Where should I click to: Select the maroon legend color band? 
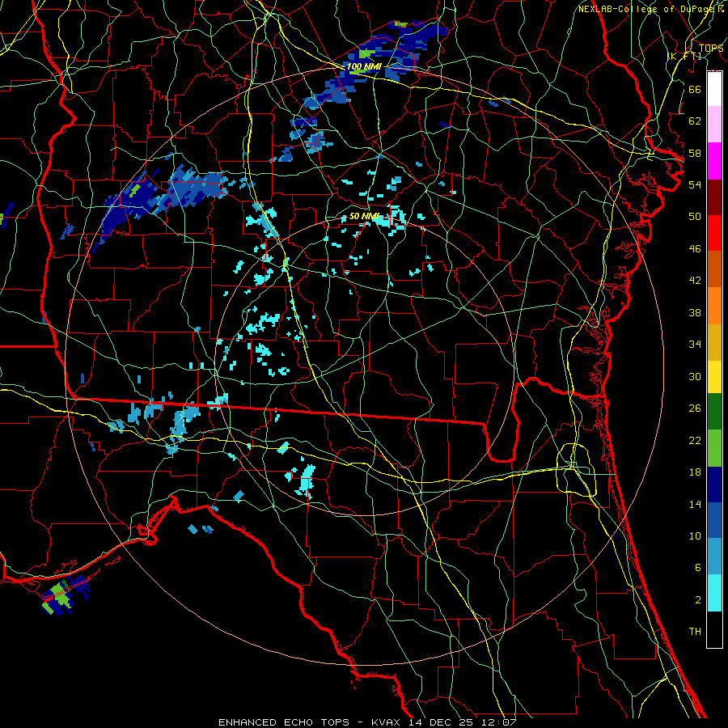point(714,197)
